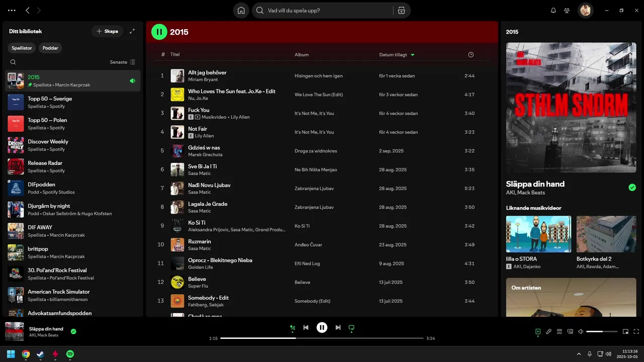Click the now-playing album thumbnail in player bar
The height and width of the screenshot is (362, 644).
15,331
